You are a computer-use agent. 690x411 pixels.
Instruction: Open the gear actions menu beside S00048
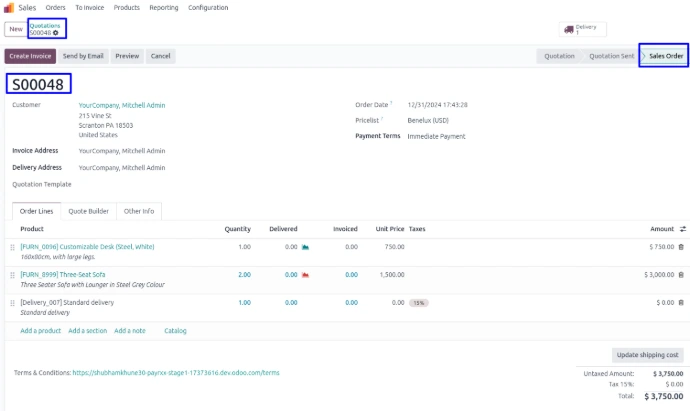tap(56, 33)
